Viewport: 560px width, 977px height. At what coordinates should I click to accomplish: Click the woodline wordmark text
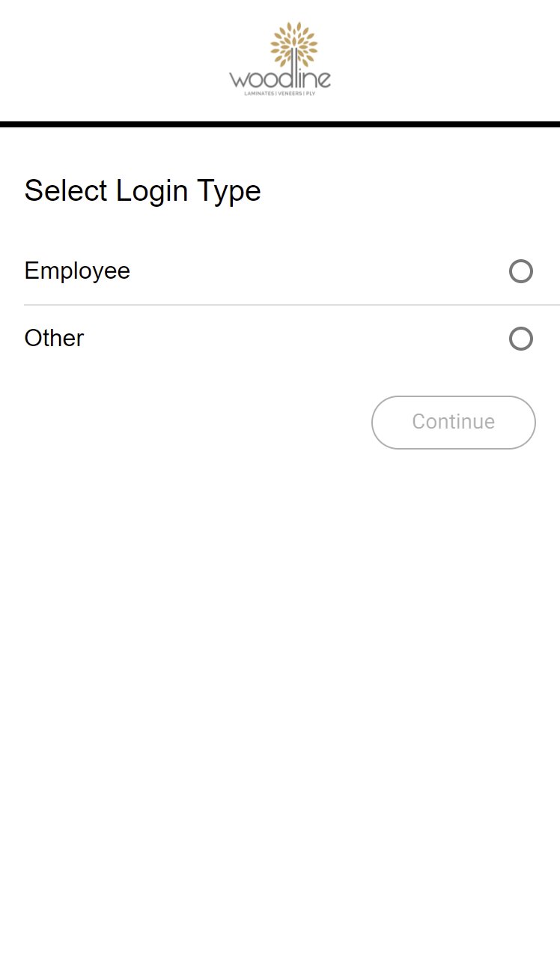[280, 79]
